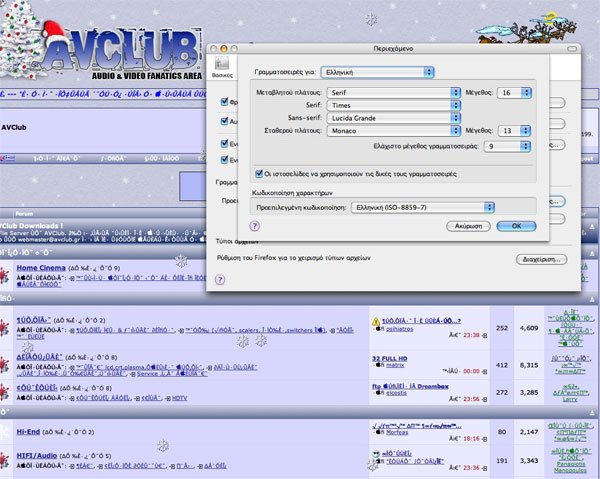Click help icon inside the fonts sheet
The height and width of the screenshot is (479, 600).
[254, 226]
